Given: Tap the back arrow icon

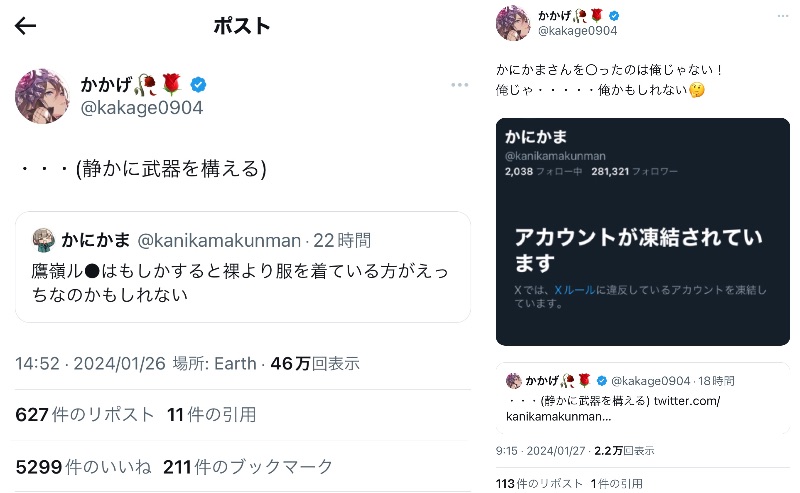Looking at the screenshot, I should (25, 26).
